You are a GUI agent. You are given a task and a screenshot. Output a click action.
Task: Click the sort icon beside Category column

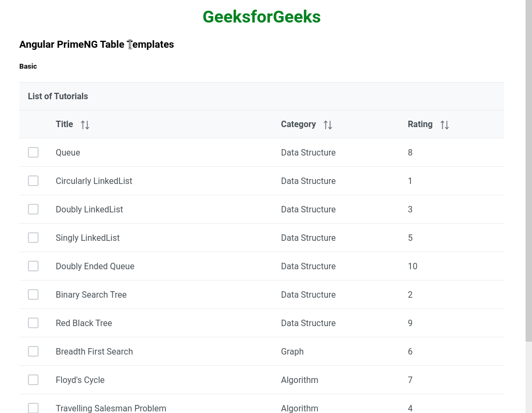click(x=328, y=124)
